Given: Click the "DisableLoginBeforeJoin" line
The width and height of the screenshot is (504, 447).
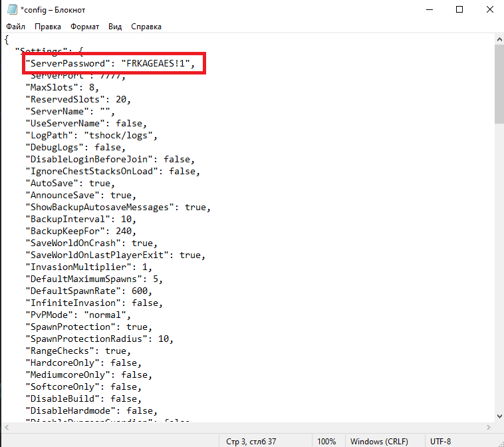Looking at the screenshot, I should pyautogui.click(x=110, y=159).
